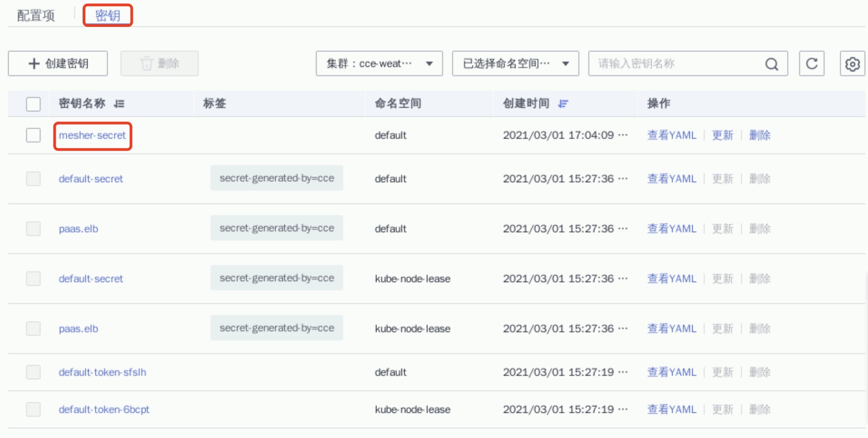Select the 密钥 tab
868x438 pixels.
coord(108,16)
